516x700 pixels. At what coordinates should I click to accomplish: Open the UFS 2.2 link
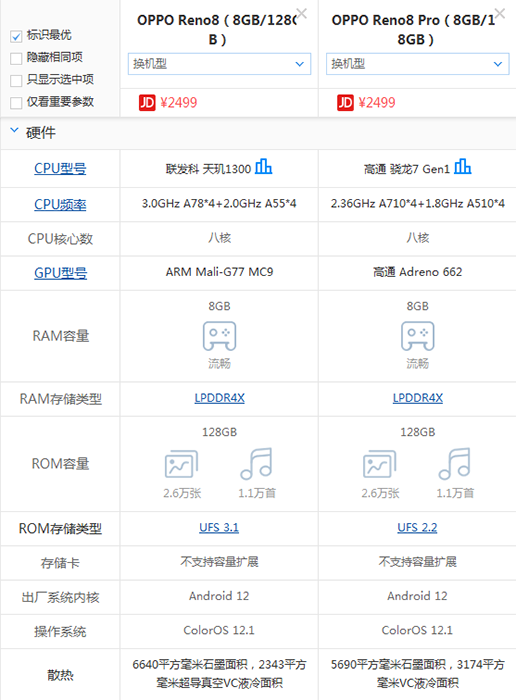[417, 528]
